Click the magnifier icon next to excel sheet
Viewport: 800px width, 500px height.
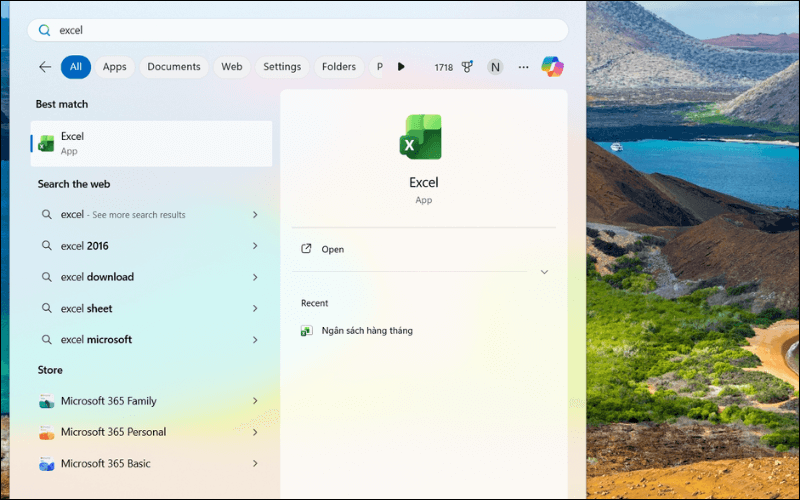(x=46, y=308)
